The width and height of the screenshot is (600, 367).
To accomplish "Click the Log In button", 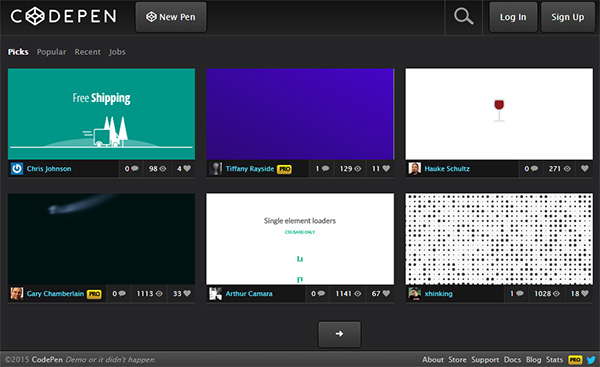I will (x=513, y=17).
